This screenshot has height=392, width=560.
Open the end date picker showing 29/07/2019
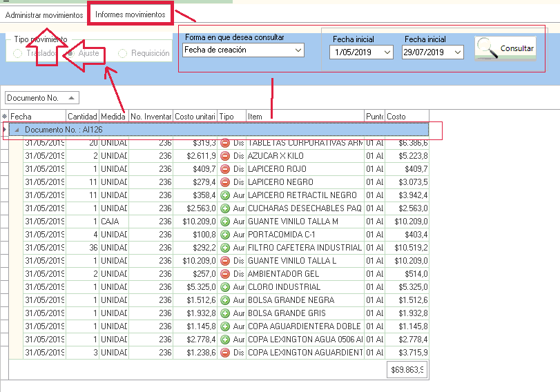458,52
